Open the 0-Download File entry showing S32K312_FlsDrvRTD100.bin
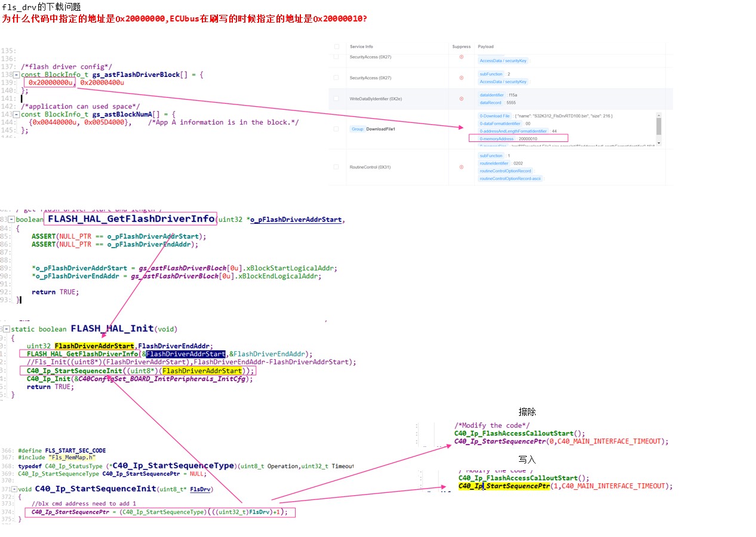The image size is (756, 537). [x=494, y=116]
